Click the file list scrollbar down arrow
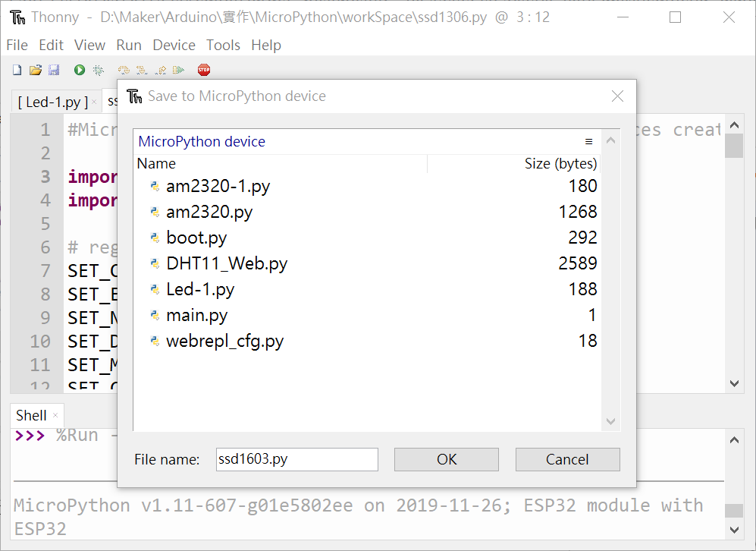 pyautogui.click(x=610, y=421)
